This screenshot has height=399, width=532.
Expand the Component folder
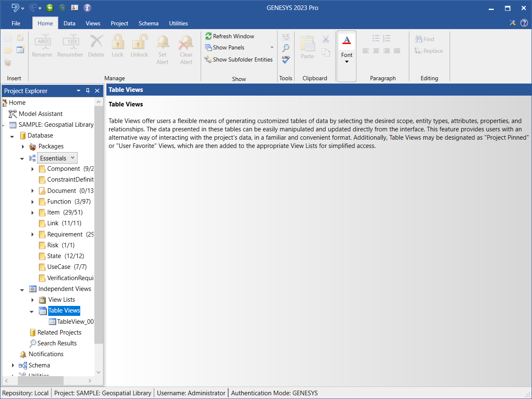[33, 169]
